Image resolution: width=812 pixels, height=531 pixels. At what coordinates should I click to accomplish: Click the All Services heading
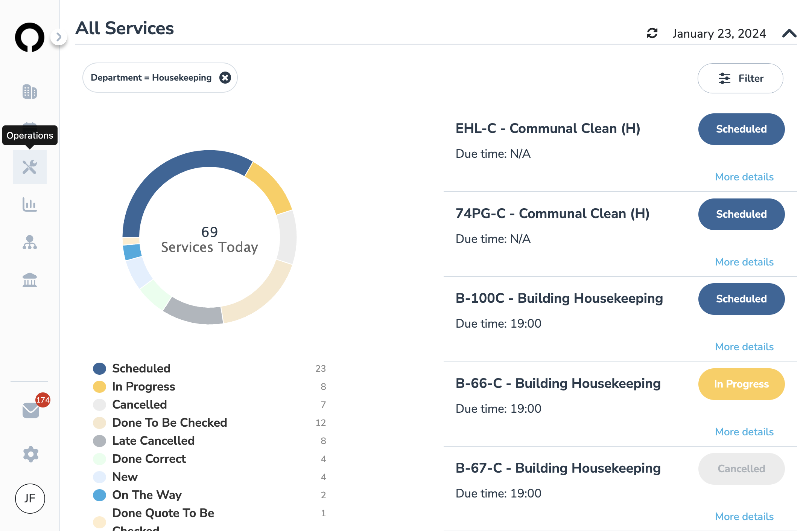click(x=125, y=28)
